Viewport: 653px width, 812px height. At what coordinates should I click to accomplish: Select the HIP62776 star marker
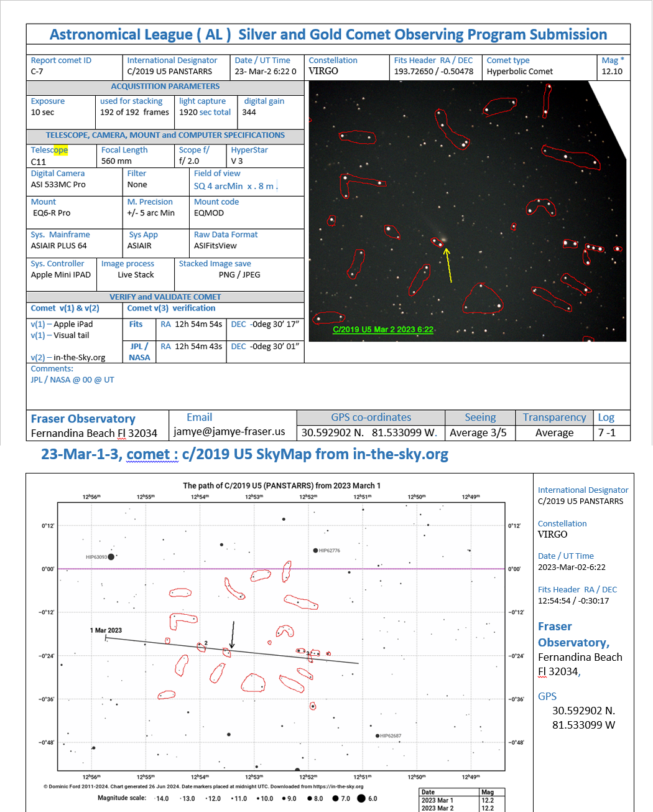(x=315, y=551)
